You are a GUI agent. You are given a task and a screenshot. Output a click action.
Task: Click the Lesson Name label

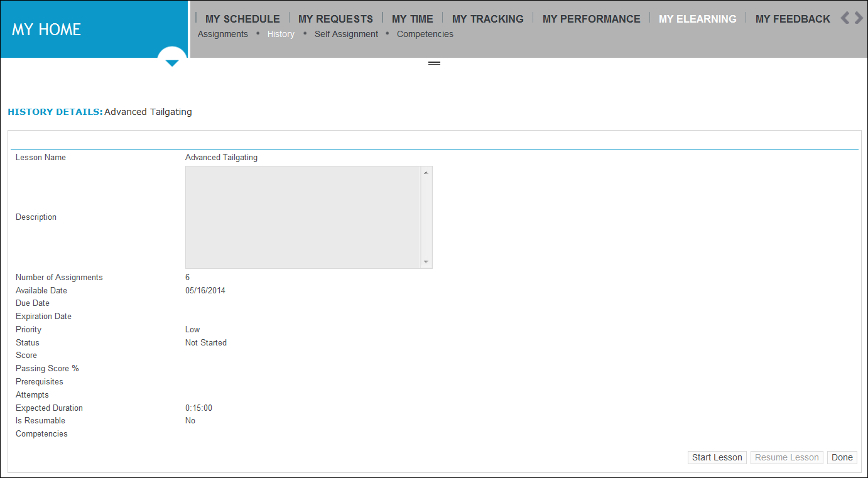pos(41,158)
